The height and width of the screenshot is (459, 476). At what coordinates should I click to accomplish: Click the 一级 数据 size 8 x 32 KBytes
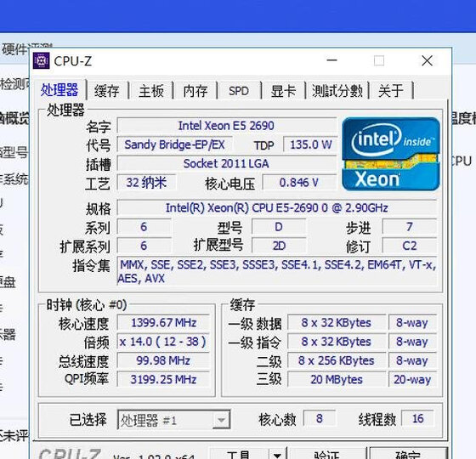(x=337, y=323)
